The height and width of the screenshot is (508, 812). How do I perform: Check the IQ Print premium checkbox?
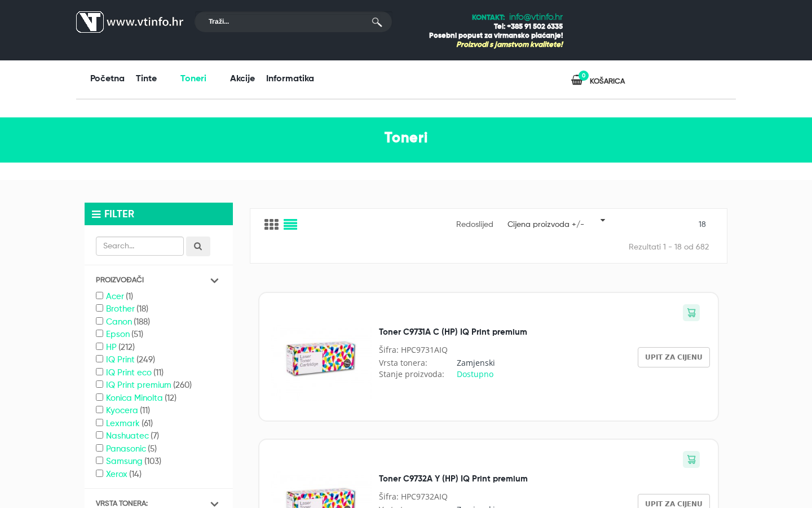[99, 384]
